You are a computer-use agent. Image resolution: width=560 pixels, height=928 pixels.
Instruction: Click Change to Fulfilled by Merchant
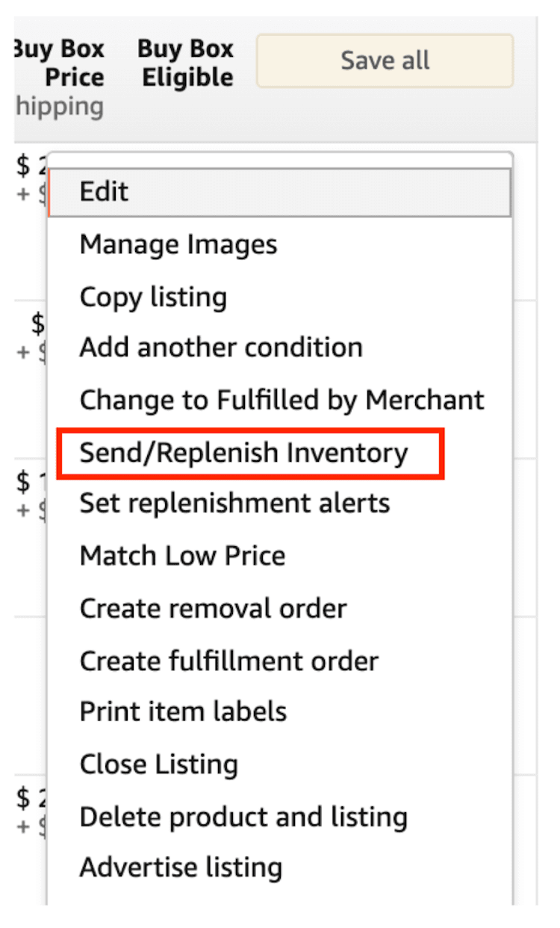(281, 400)
